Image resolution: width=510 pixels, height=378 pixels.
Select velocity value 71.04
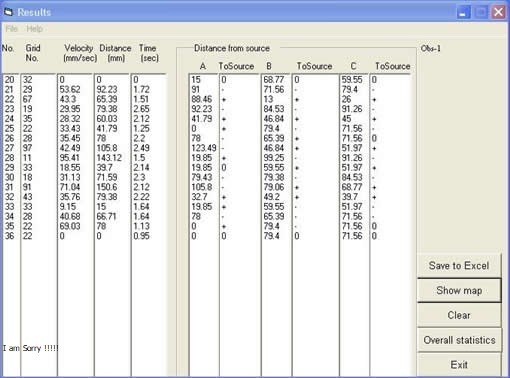coord(70,187)
